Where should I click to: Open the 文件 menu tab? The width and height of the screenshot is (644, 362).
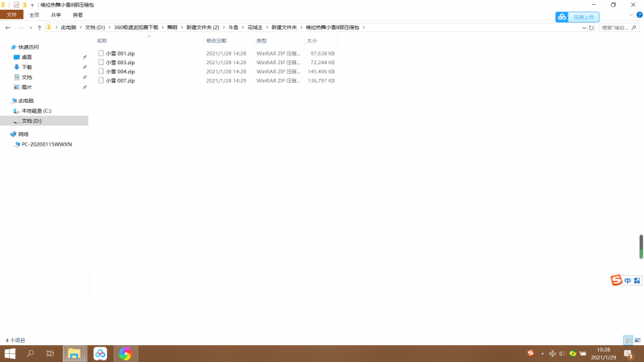tap(11, 14)
